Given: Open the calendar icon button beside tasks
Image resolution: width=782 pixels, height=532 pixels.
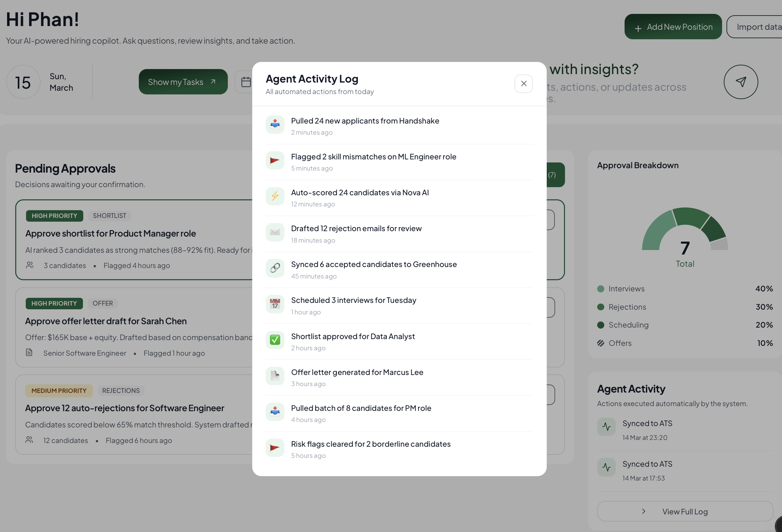Looking at the screenshot, I should tap(246, 82).
